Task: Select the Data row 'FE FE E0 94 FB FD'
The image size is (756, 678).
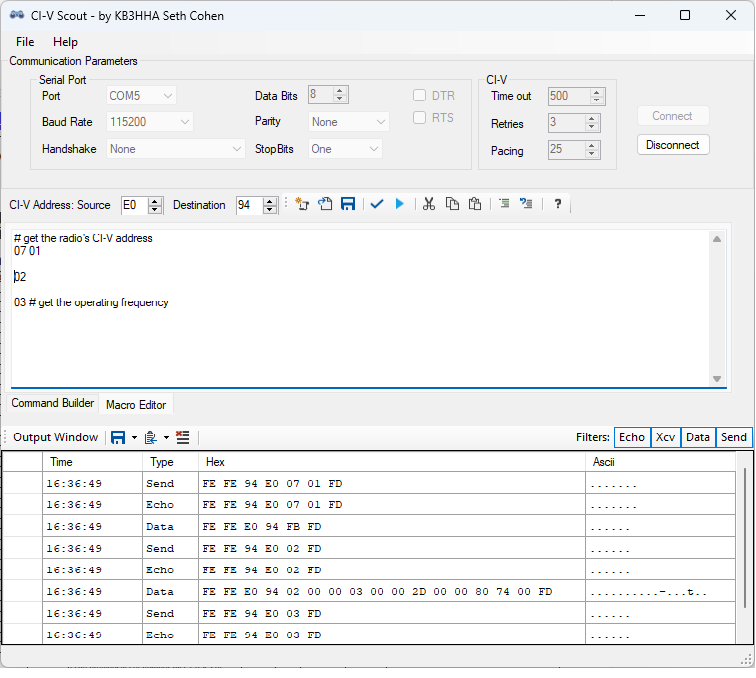Action: pyautogui.click(x=369, y=527)
